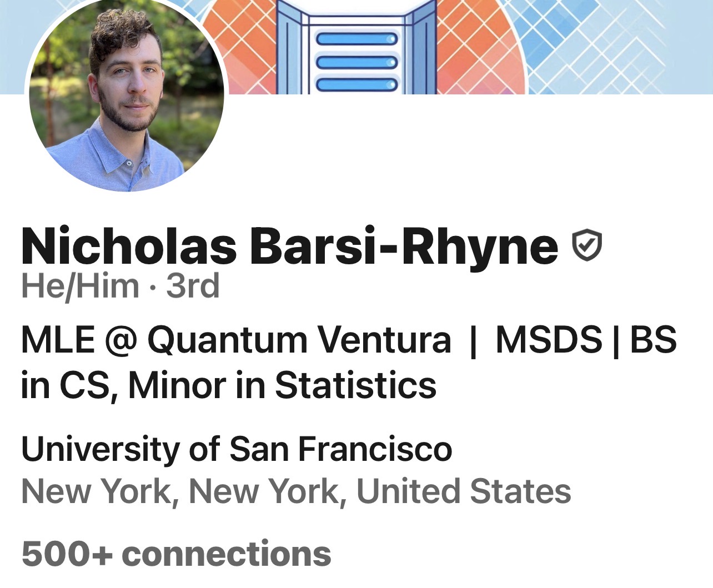Click the "in CS" headline text
This screenshot has height=588, width=713.
(x=64, y=385)
